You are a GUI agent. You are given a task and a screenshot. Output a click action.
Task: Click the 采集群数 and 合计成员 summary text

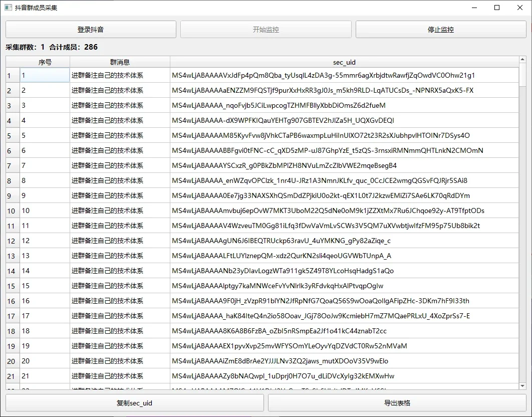pos(52,47)
